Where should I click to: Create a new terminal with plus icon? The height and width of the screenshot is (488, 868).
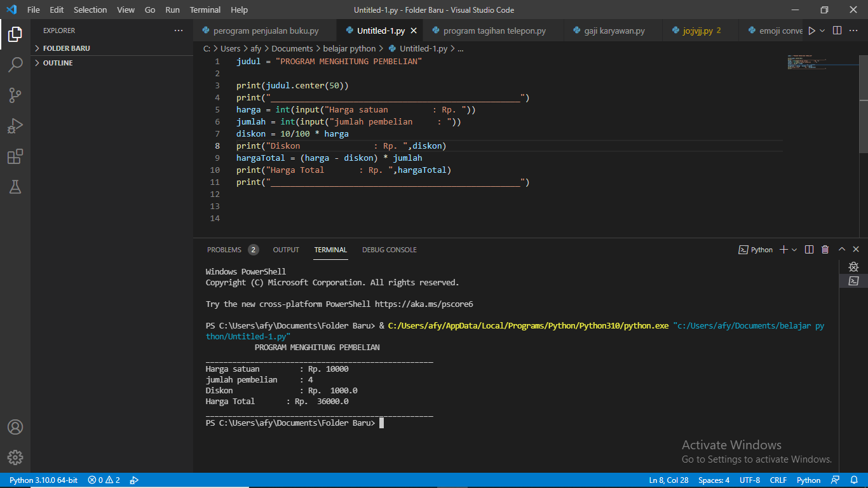click(783, 250)
